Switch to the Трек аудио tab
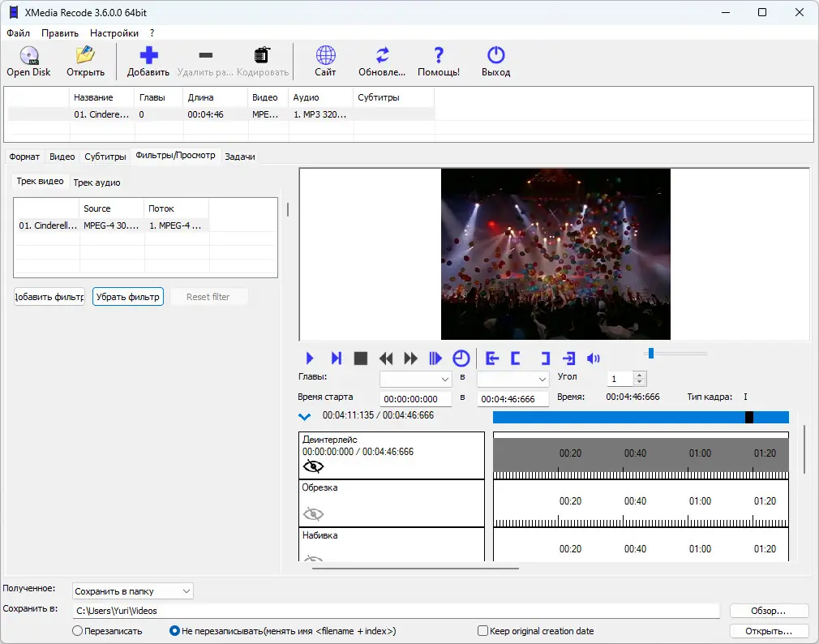Image resolution: width=819 pixels, height=644 pixels. point(96,182)
